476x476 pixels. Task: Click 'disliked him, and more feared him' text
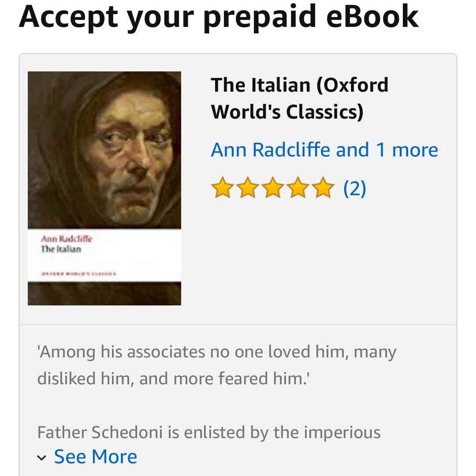tap(173, 379)
